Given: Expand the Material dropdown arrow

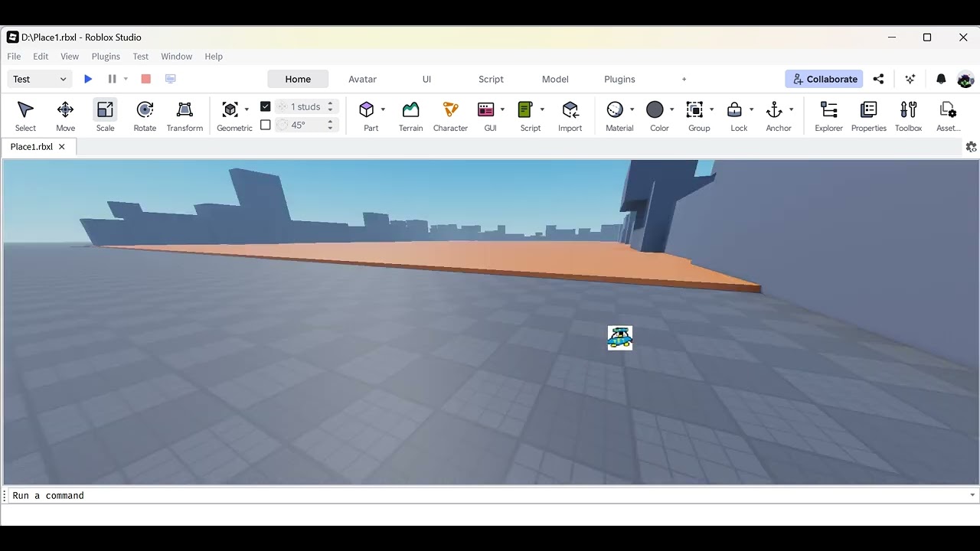Looking at the screenshot, I should (632, 109).
